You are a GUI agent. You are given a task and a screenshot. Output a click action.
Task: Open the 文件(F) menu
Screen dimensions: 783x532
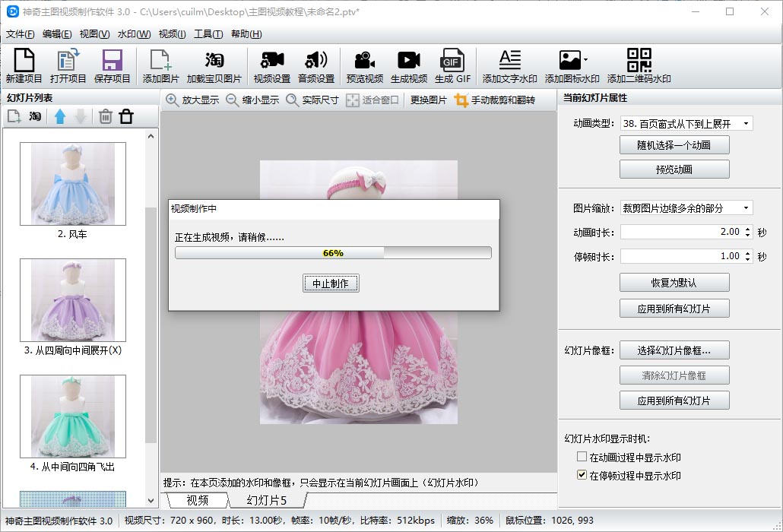tap(20, 34)
